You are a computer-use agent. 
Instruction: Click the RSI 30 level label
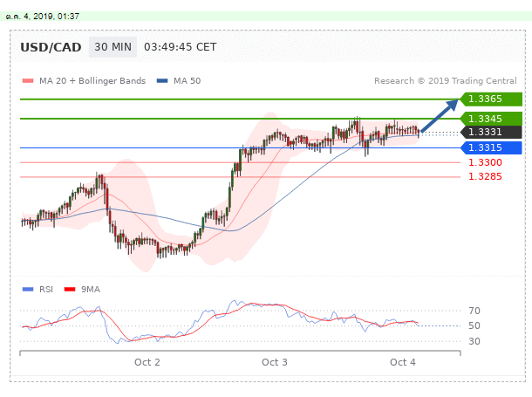(x=474, y=341)
